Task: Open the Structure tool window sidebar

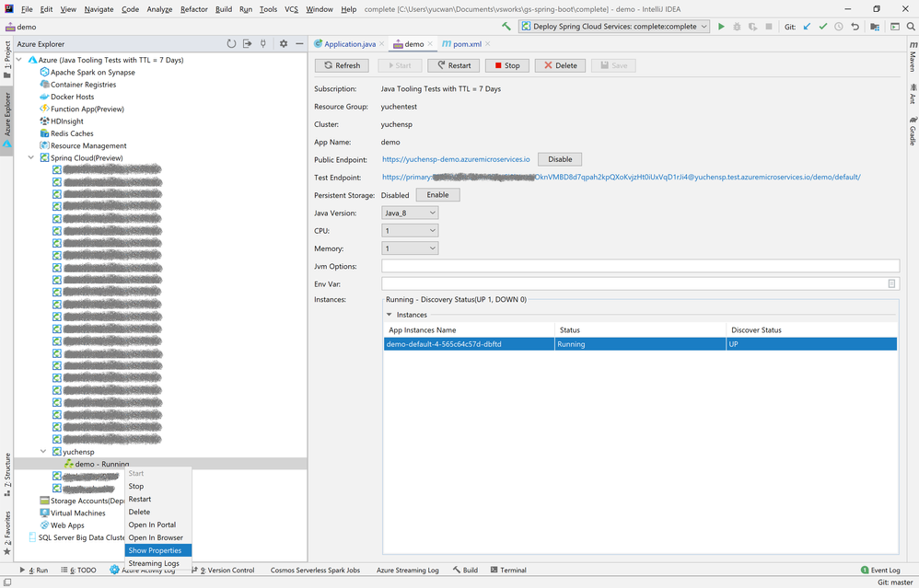Action: 7,475
